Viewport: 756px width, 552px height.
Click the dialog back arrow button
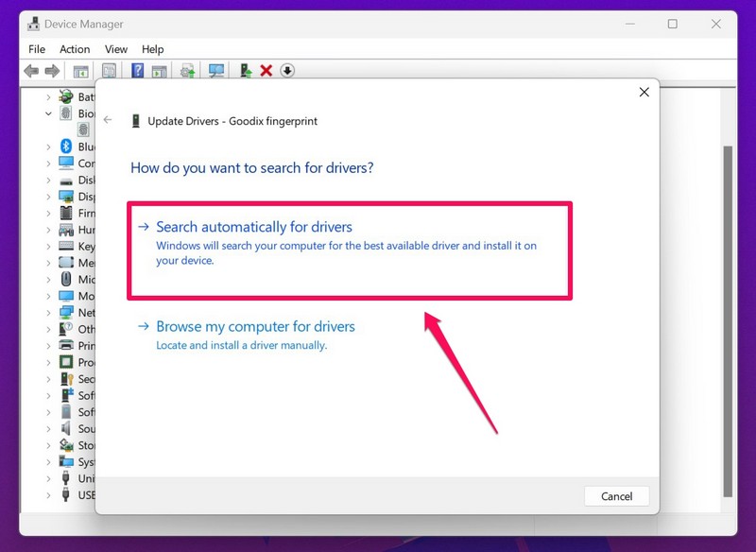pos(108,120)
